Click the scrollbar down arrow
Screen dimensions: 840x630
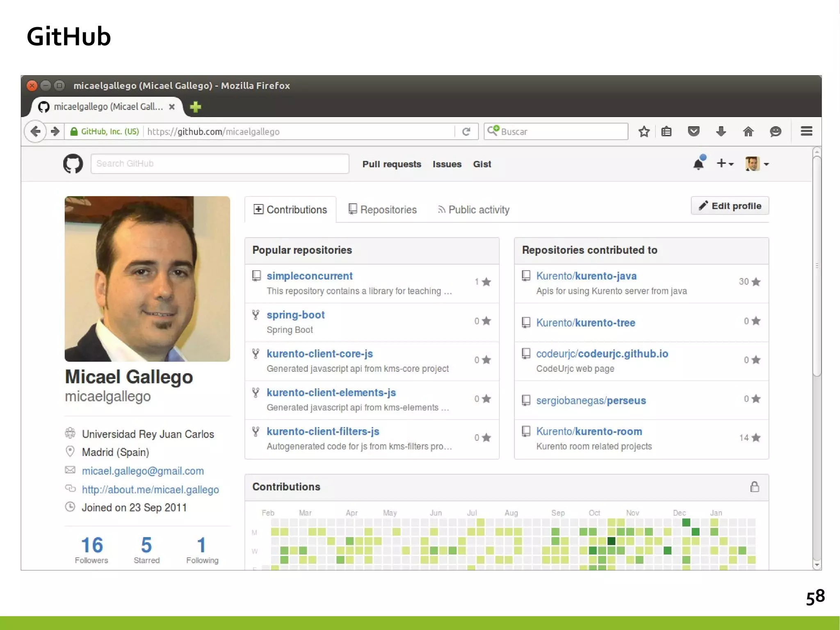point(817,565)
